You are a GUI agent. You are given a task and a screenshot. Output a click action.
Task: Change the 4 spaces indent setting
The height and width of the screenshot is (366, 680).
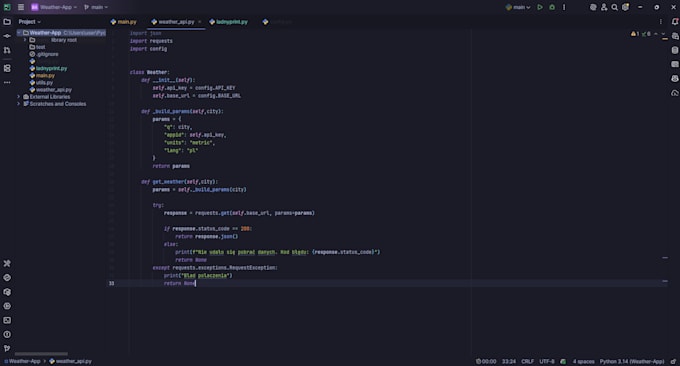pyautogui.click(x=583, y=362)
